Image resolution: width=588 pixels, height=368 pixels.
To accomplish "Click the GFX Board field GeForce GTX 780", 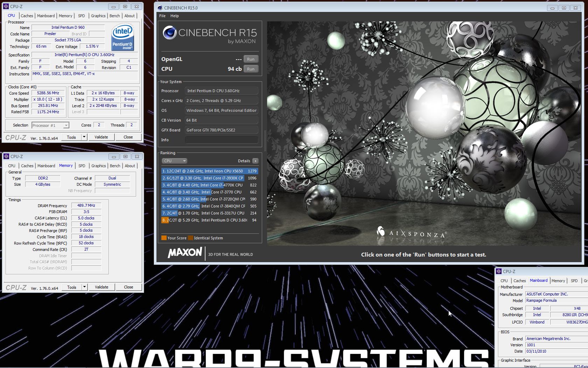I will [x=221, y=130].
